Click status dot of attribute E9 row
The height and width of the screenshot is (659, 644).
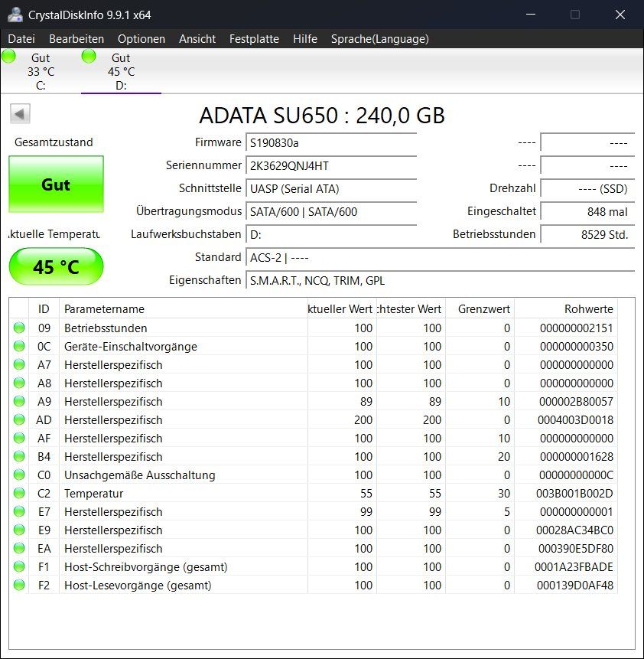pos(19,530)
